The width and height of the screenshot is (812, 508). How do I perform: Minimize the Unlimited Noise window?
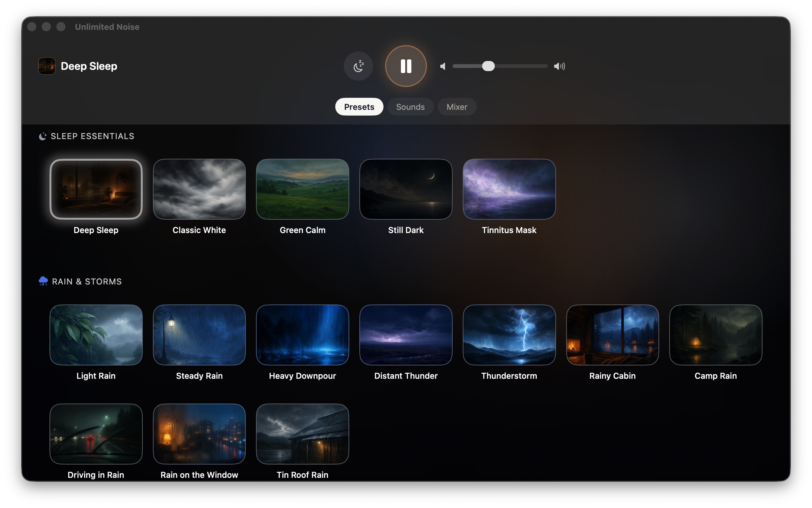(46, 27)
